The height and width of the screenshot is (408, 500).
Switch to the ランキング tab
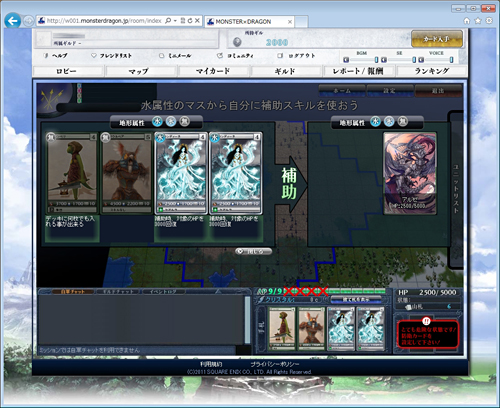click(x=432, y=71)
